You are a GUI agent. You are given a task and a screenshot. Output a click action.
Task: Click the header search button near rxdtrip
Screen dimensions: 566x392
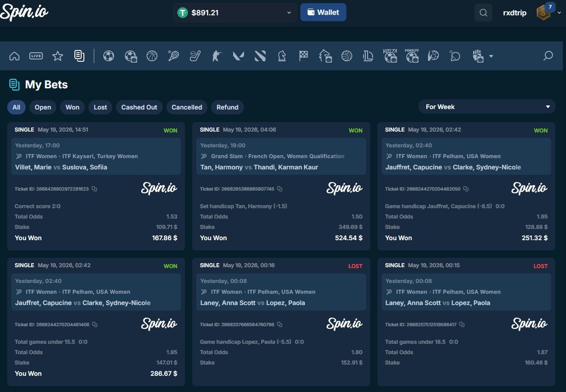tap(483, 13)
